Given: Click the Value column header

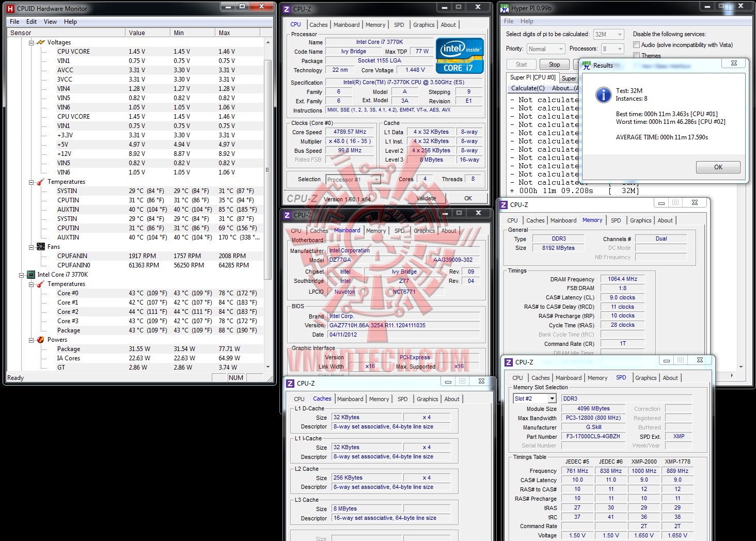Looking at the screenshot, I should pos(148,33).
